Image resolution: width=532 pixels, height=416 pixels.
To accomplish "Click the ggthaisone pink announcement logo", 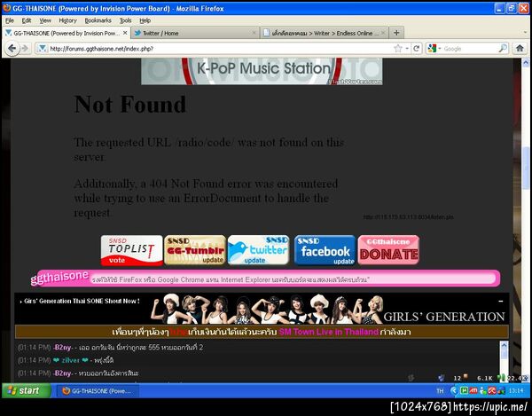I will [59, 278].
